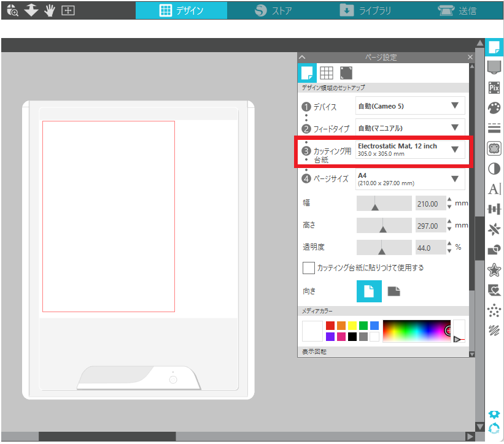The height and width of the screenshot is (444, 504).
Task: Open the Electrostatic Mat cutting mat dropdown
Action: coord(410,150)
